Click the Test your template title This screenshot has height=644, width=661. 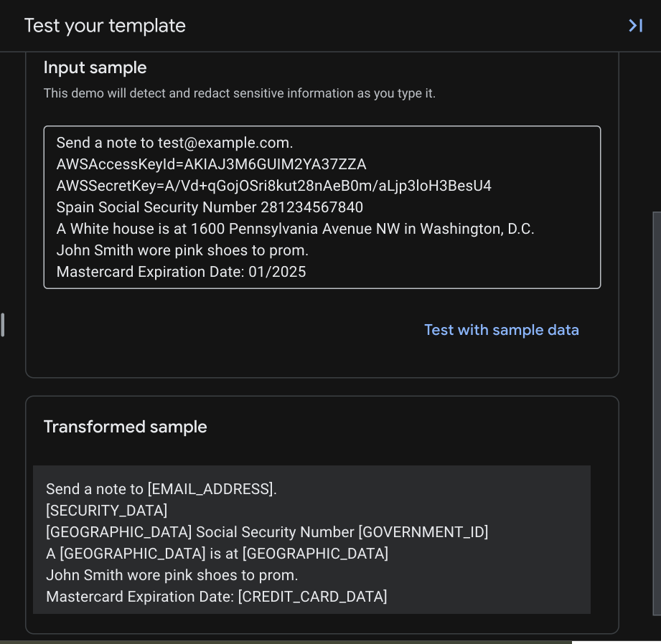pos(105,25)
